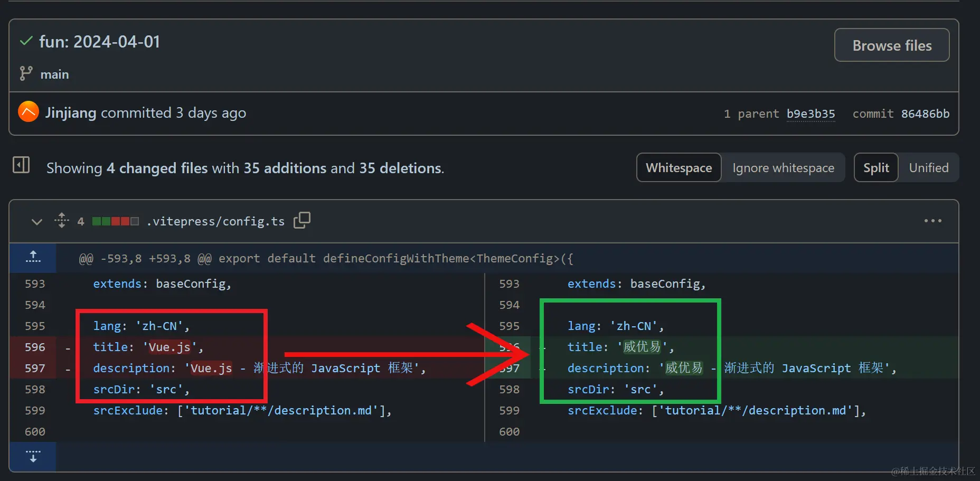Click the .vitepress/config.ts file name
This screenshot has height=481, width=980.
pos(215,221)
